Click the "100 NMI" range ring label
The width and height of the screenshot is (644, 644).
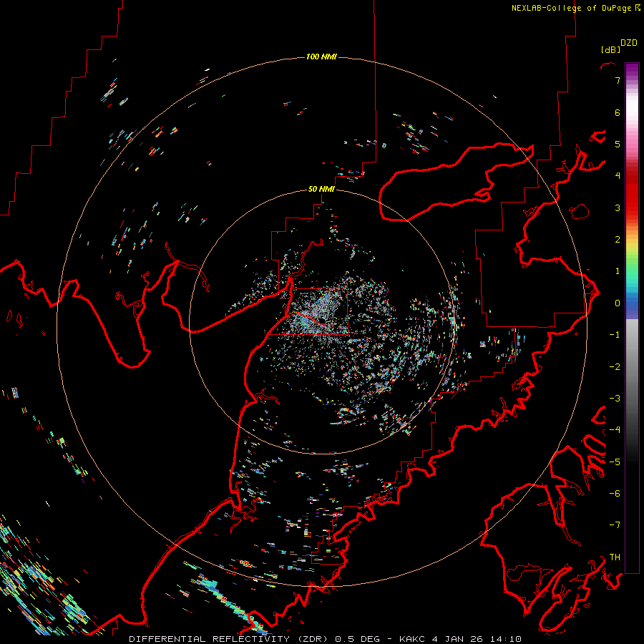coord(321,57)
